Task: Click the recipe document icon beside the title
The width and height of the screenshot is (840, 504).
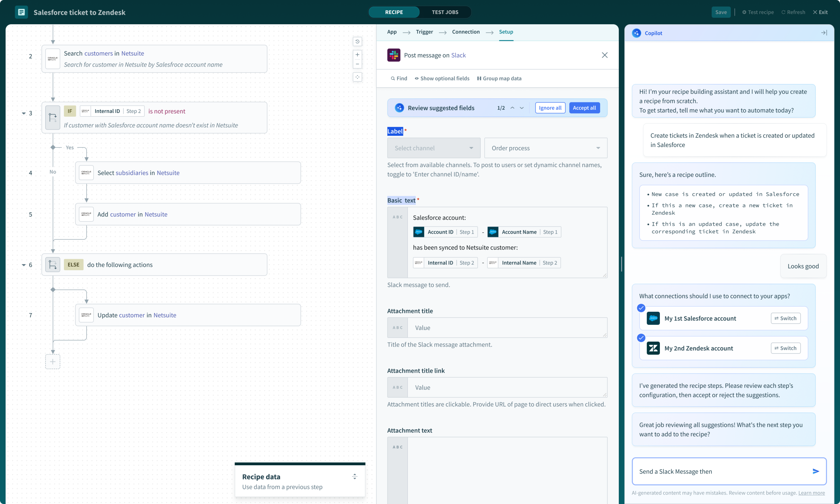Action: tap(21, 12)
